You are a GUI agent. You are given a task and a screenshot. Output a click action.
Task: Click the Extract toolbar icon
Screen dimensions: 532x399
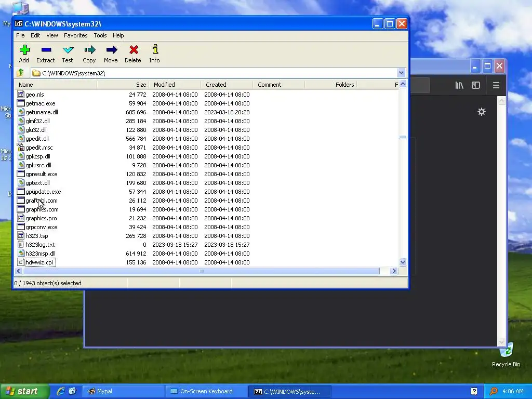click(x=46, y=50)
